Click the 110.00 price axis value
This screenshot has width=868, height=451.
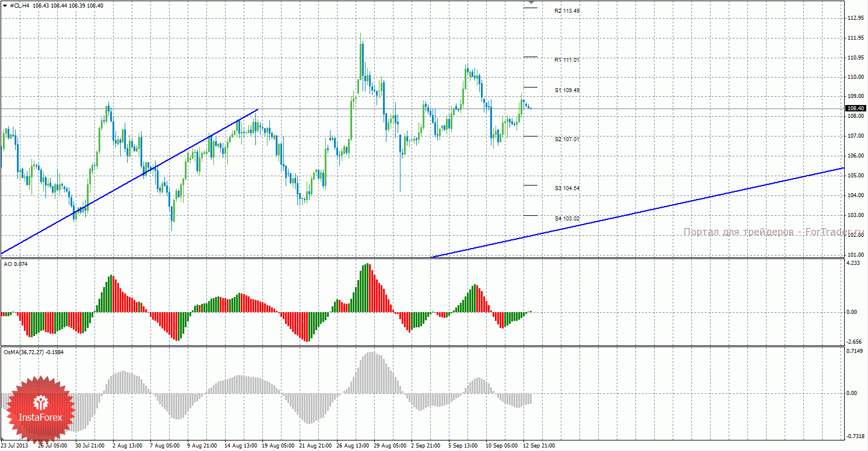(x=856, y=77)
